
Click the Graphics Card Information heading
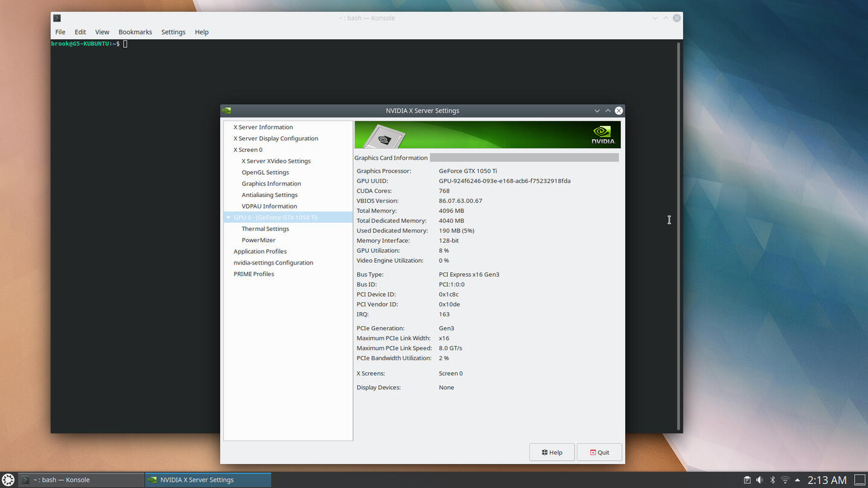click(391, 158)
